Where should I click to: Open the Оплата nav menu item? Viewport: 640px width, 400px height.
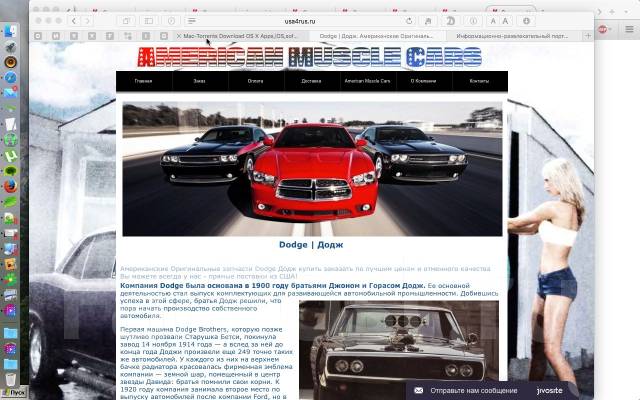tap(255, 81)
